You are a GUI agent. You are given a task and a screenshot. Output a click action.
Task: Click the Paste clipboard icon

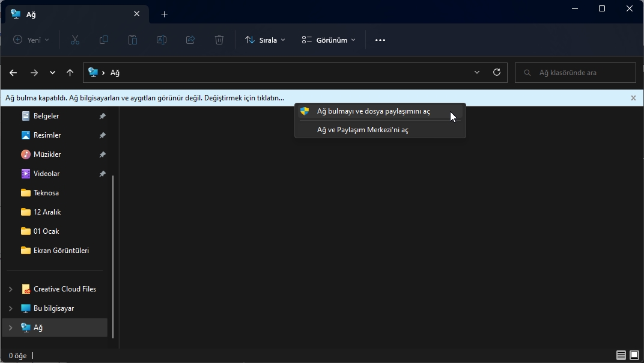pos(133,40)
